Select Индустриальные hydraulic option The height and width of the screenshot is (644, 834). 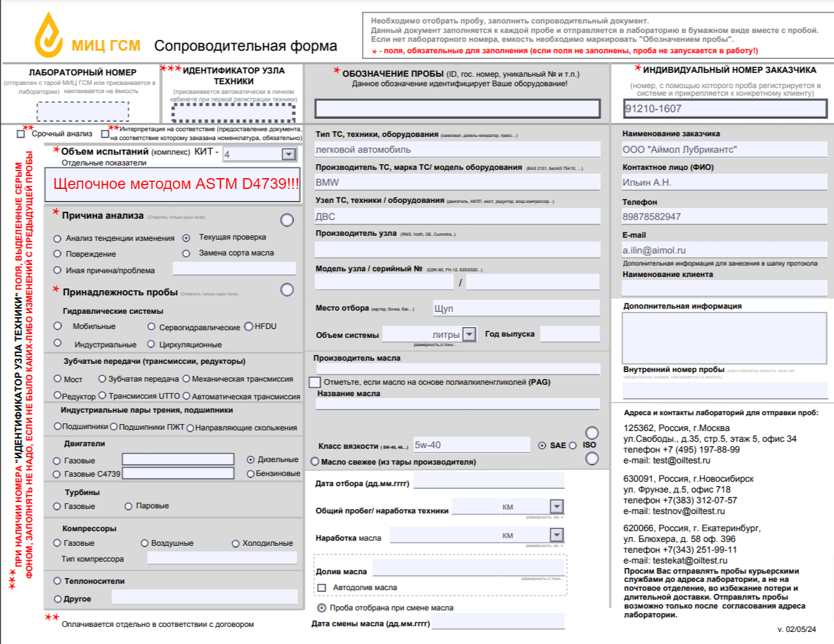[58, 343]
